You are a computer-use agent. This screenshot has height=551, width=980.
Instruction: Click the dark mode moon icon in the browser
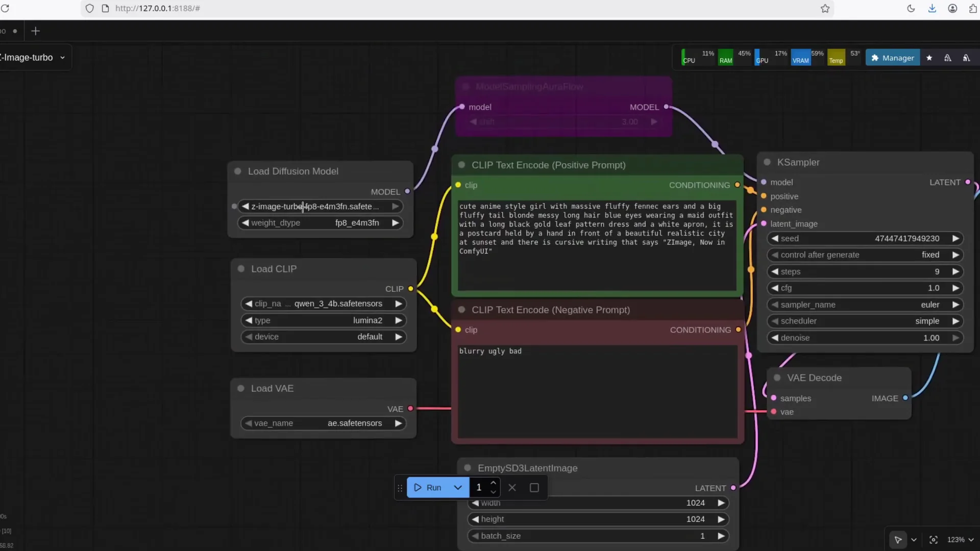point(911,8)
